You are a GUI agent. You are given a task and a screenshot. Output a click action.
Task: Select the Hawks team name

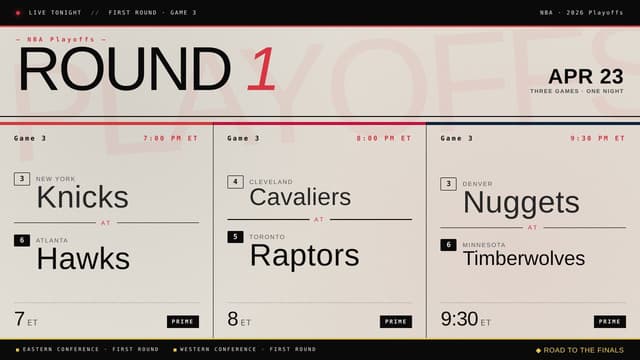(x=83, y=258)
